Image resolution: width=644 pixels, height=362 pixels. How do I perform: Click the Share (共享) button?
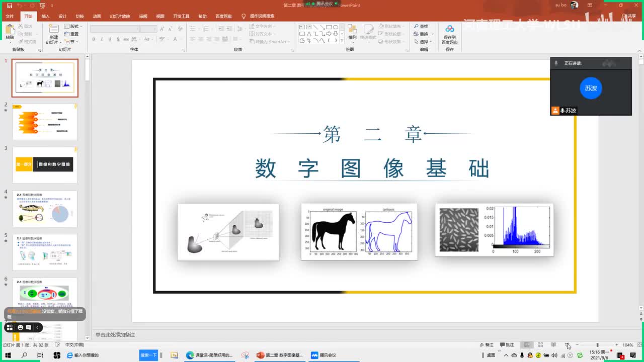coord(628,16)
